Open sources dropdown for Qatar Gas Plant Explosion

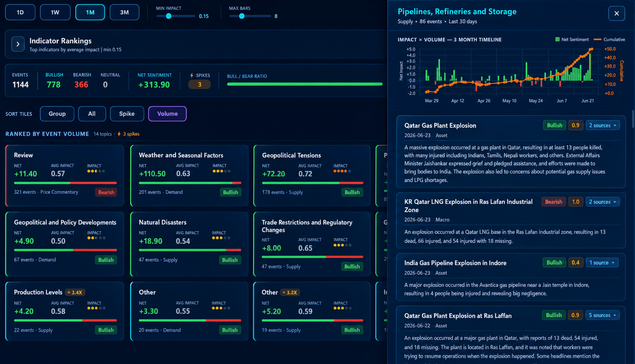tap(602, 125)
